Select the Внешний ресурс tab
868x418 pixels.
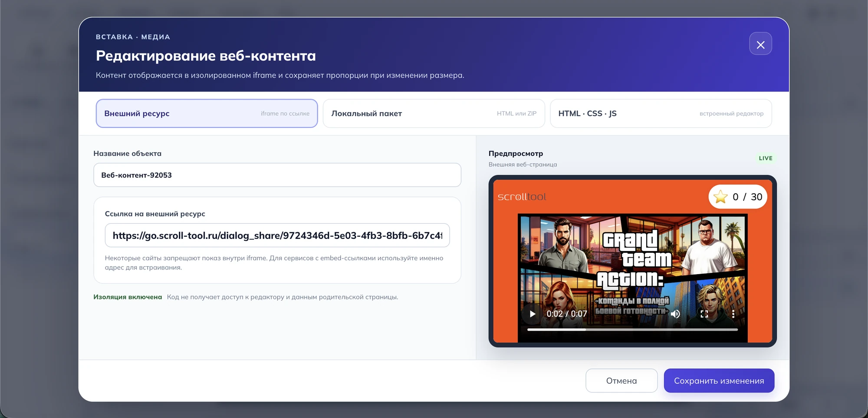pos(207,113)
